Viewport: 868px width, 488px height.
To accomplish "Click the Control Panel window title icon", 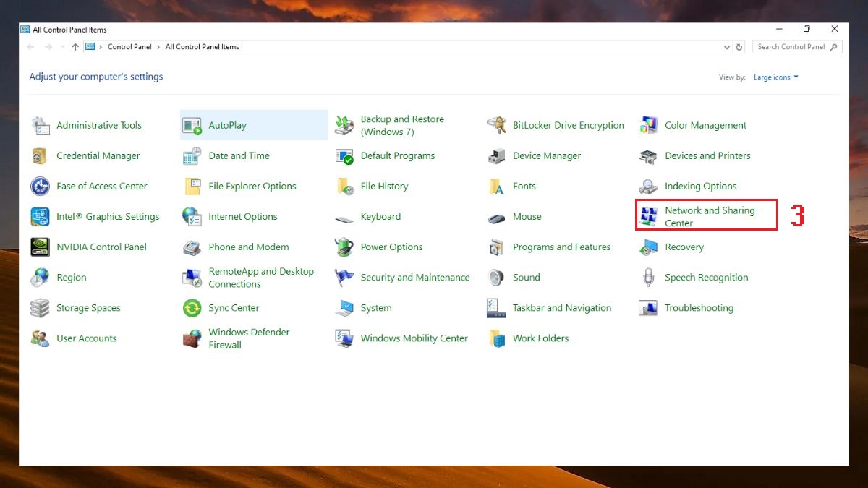I will tap(25, 30).
